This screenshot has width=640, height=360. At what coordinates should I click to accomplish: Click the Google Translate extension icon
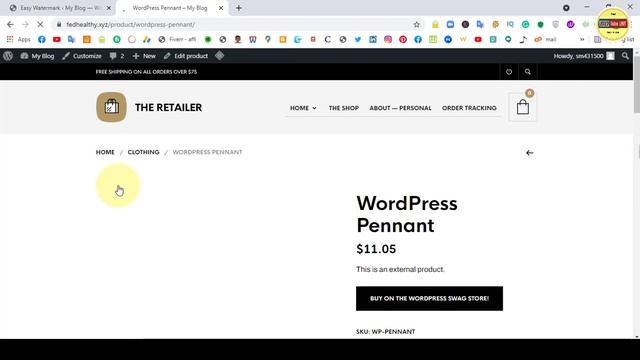click(480, 24)
